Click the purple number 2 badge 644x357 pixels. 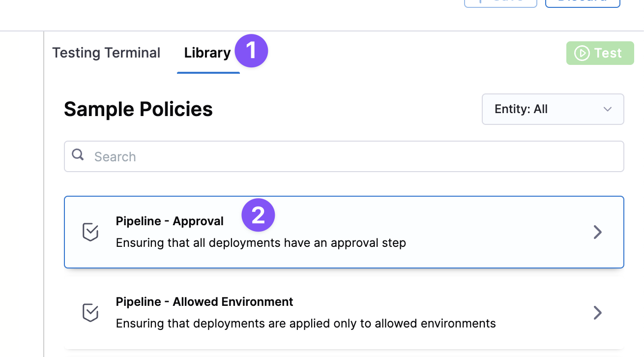click(x=258, y=215)
